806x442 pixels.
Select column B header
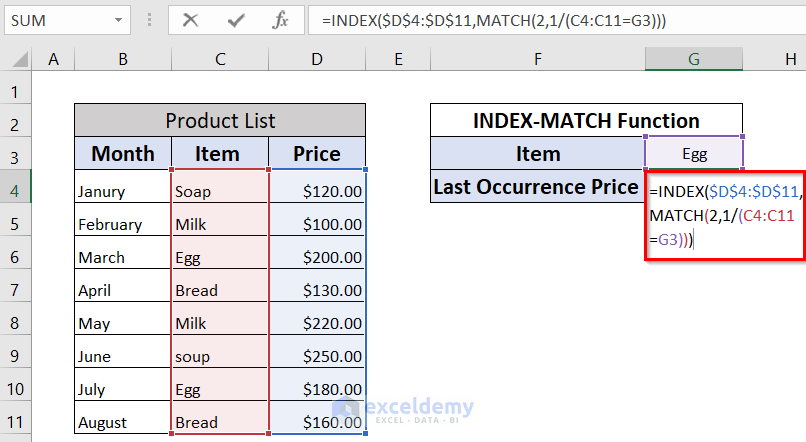pyautogui.click(x=122, y=60)
